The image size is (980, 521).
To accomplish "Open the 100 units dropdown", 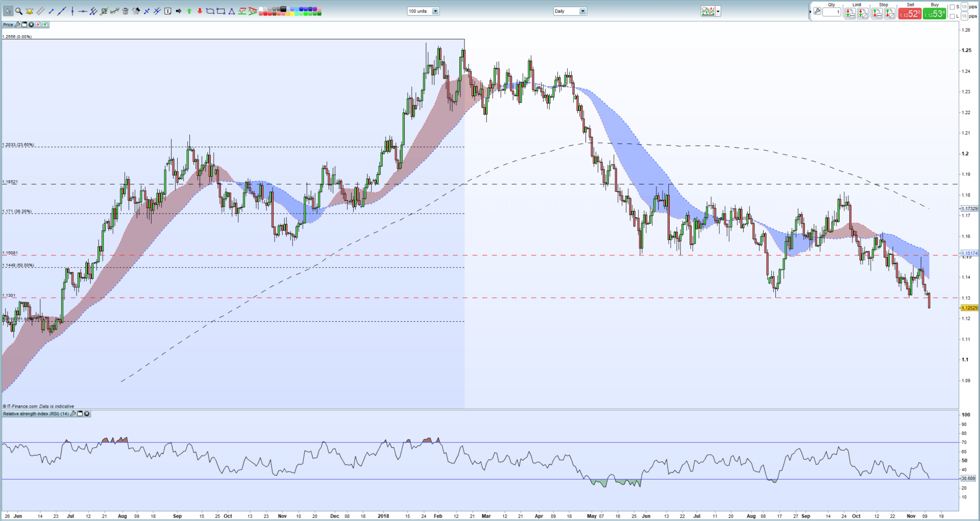I will click(x=423, y=11).
